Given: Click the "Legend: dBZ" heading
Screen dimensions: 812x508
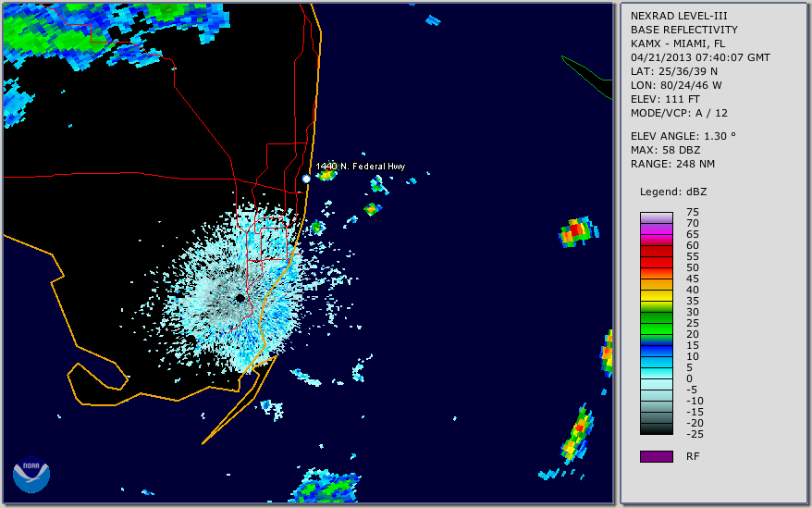Looking at the screenshot, I should (x=673, y=192).
